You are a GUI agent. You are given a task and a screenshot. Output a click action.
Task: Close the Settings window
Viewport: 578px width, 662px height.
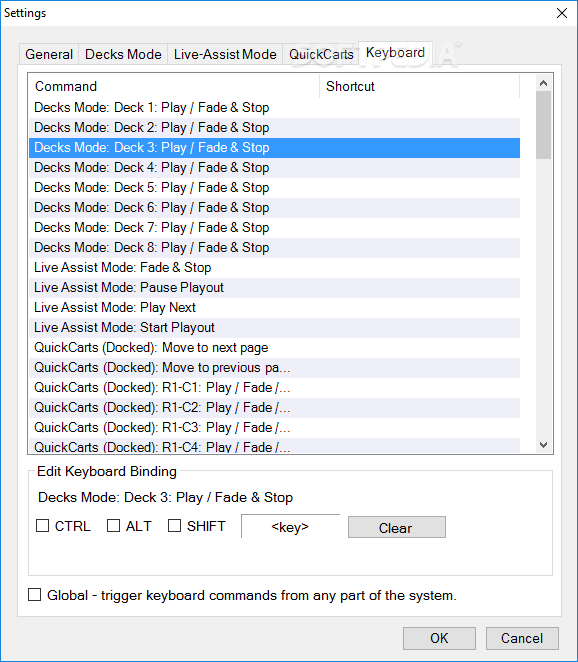click(562, 13)
